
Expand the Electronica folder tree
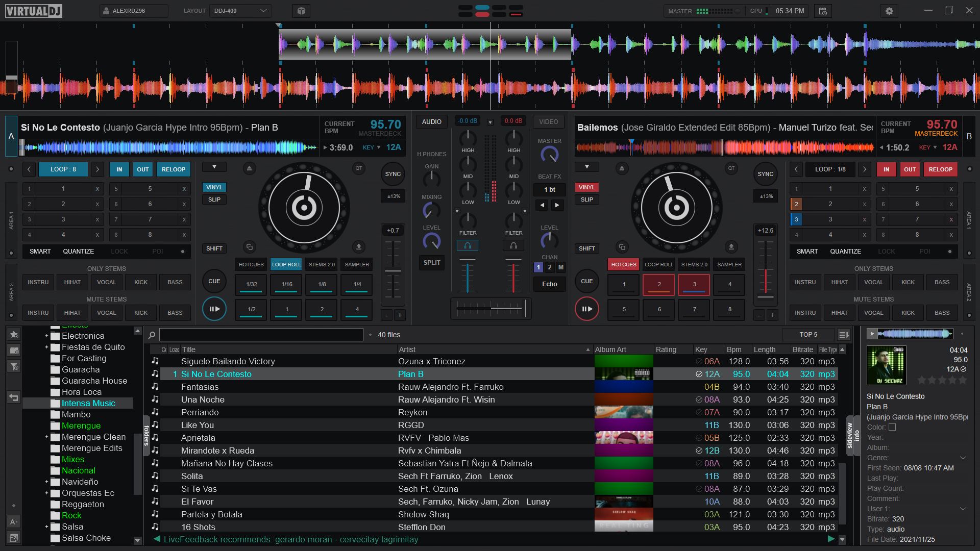(46, 336)
